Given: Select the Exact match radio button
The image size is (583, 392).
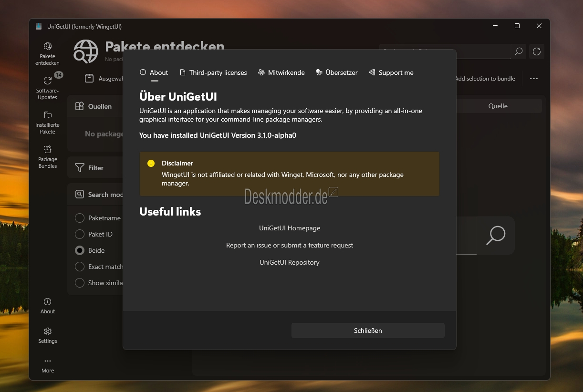Looking at the screenshot, I should tap(80, 267).
